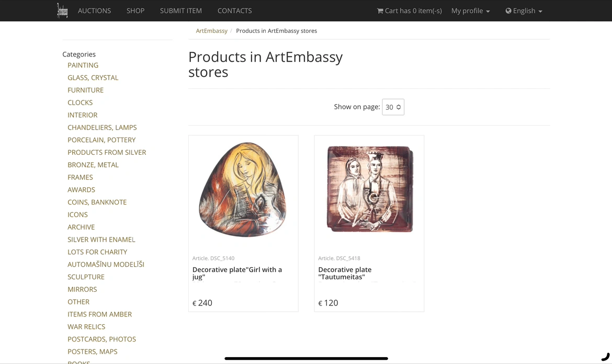
Task: Open the Shop menu item
Action: pyautogui.click(x=135, y=10)
